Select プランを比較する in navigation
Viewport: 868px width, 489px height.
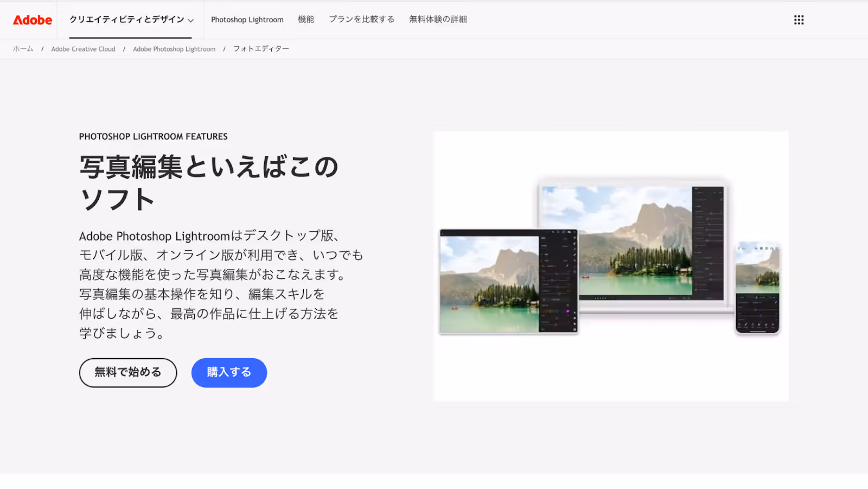click(x=362, y=20)
